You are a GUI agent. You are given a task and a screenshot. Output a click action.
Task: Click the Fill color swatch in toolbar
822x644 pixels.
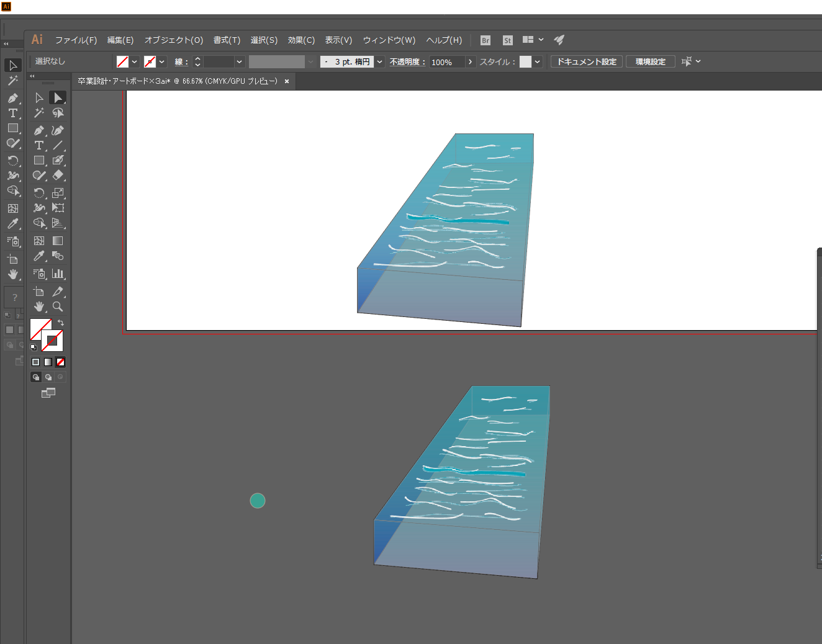[x=40, y=329]
